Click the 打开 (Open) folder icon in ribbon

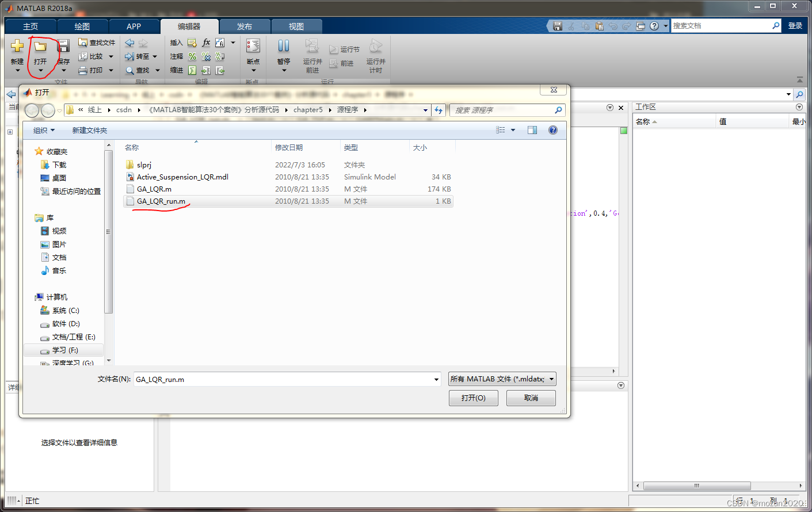click(x=40, y=46)
